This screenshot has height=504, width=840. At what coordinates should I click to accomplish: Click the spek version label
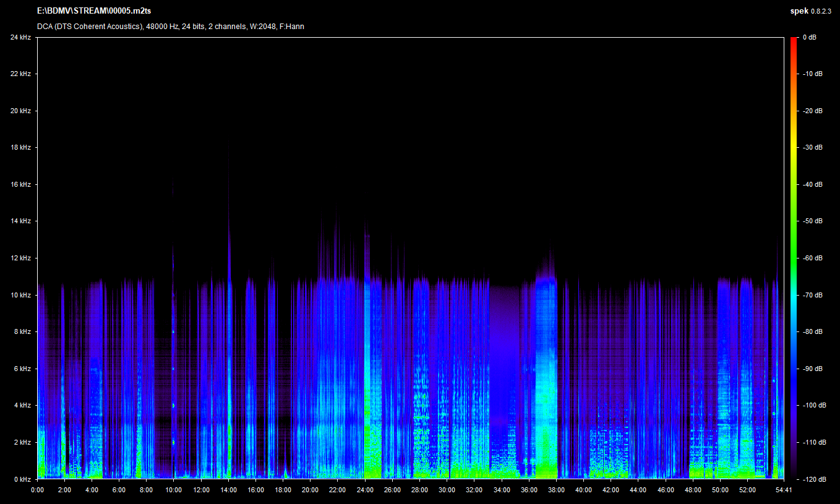[810, 11]
